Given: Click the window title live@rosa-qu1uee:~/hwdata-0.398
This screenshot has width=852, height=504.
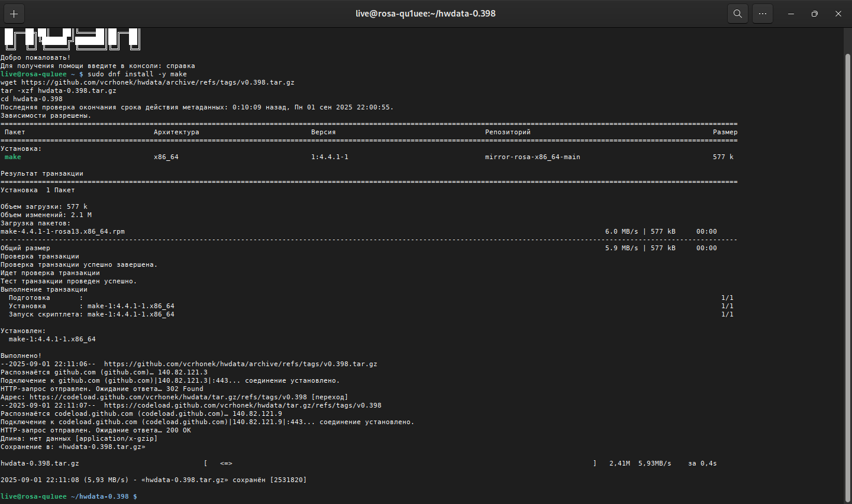Looking at the screenshot, I should tap(425, 14).
